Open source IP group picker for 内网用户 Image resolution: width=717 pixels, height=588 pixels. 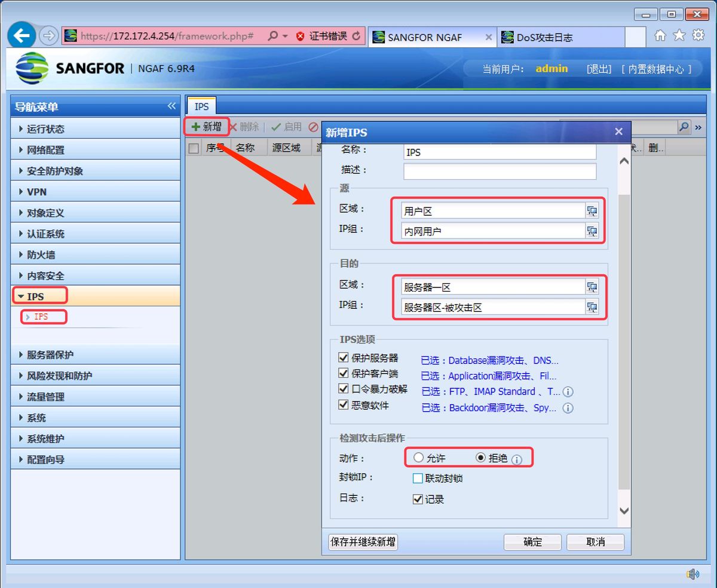click(592, 231)
